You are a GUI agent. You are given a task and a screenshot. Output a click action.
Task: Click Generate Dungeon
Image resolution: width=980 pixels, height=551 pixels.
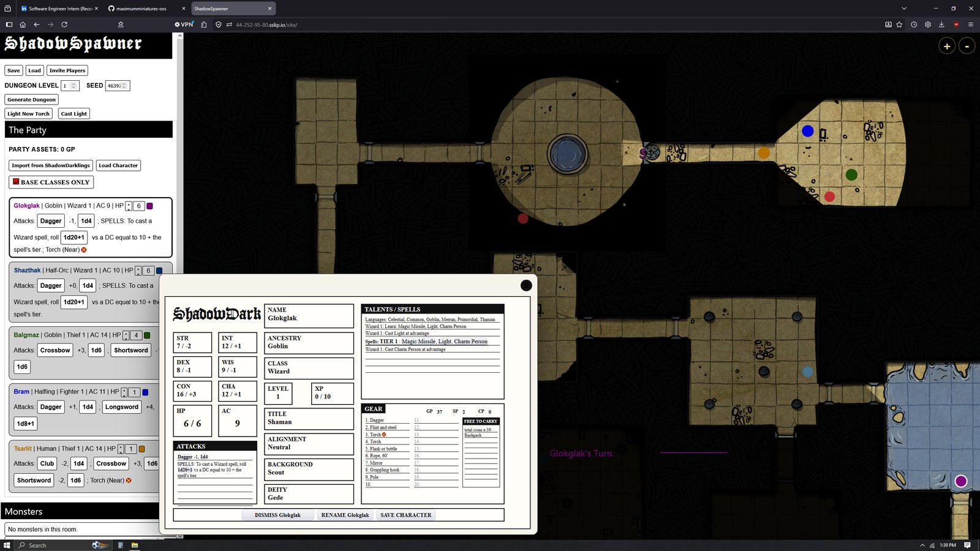(x=32, y=100)
